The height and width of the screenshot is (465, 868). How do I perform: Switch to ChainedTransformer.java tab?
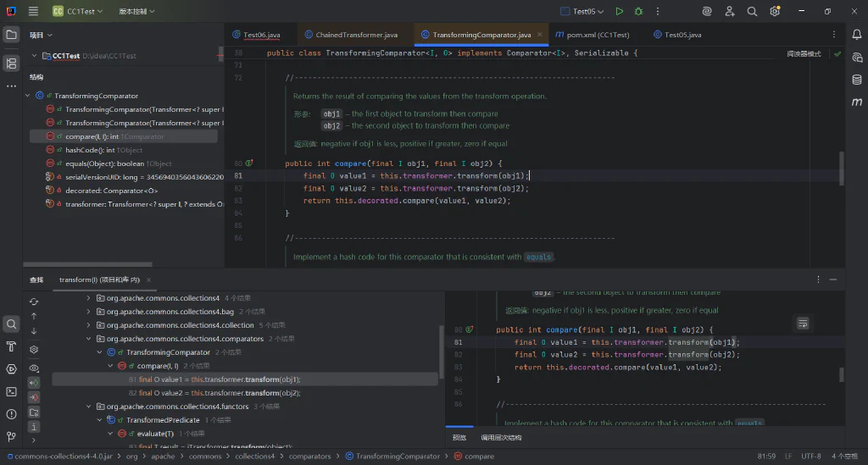tap(351, 35)
